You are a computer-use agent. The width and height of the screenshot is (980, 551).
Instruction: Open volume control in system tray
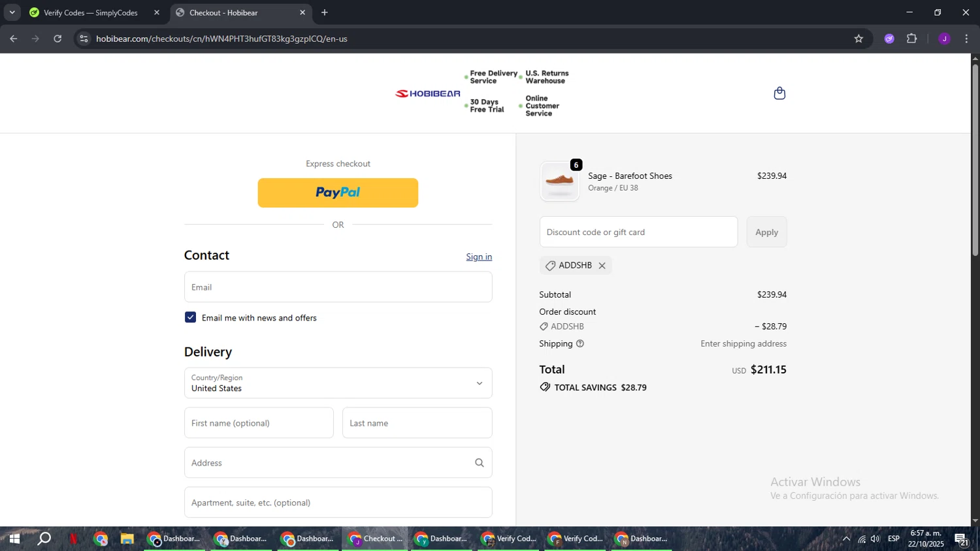point(875,539)
